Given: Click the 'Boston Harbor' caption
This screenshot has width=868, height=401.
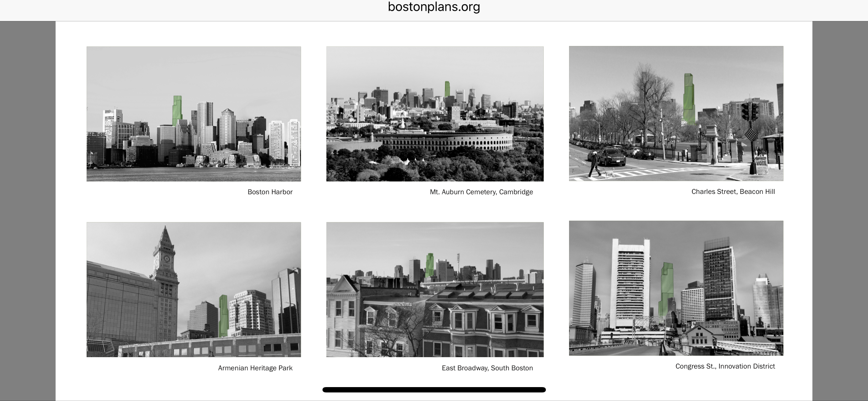Looking at the screenshot, I should 270,192.
